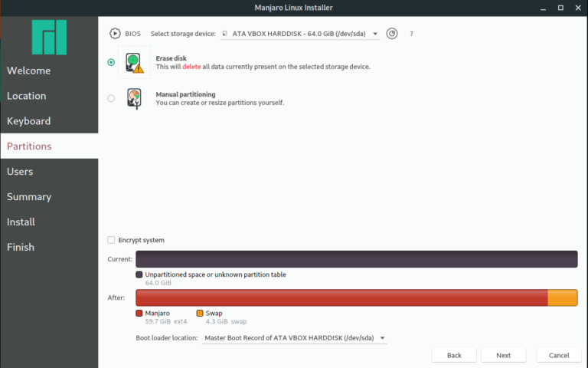Click the red Manjaro partition in the After bar
This screenshot has width=588, height=368.
(x=341, y=297)
